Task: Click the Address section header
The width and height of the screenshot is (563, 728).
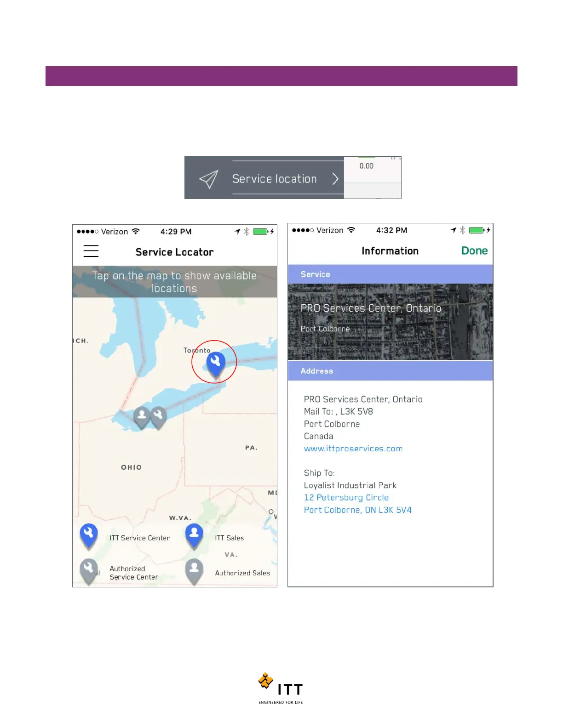Action: coord(390,371)
